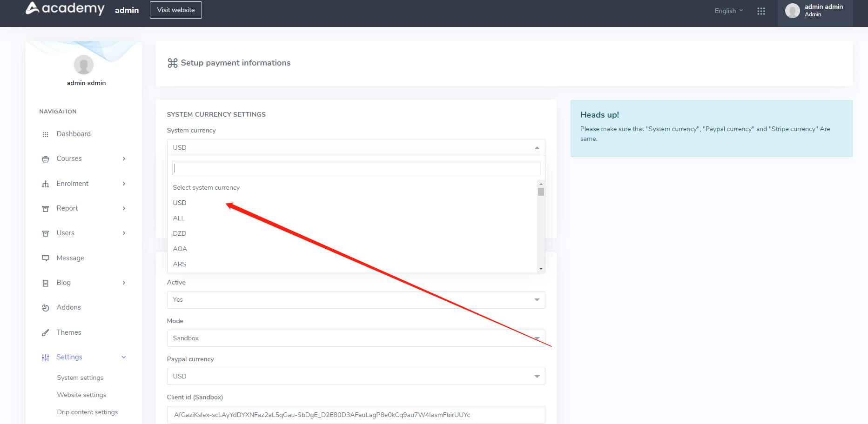
Task: Click the Themes brush icon
Action: tap(45, 332)
